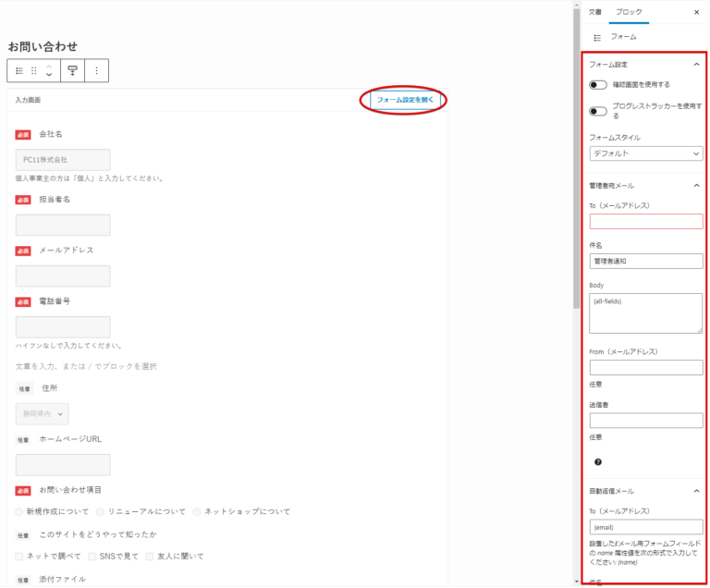Collapse the フォーム設定 section

pos(696,65)
